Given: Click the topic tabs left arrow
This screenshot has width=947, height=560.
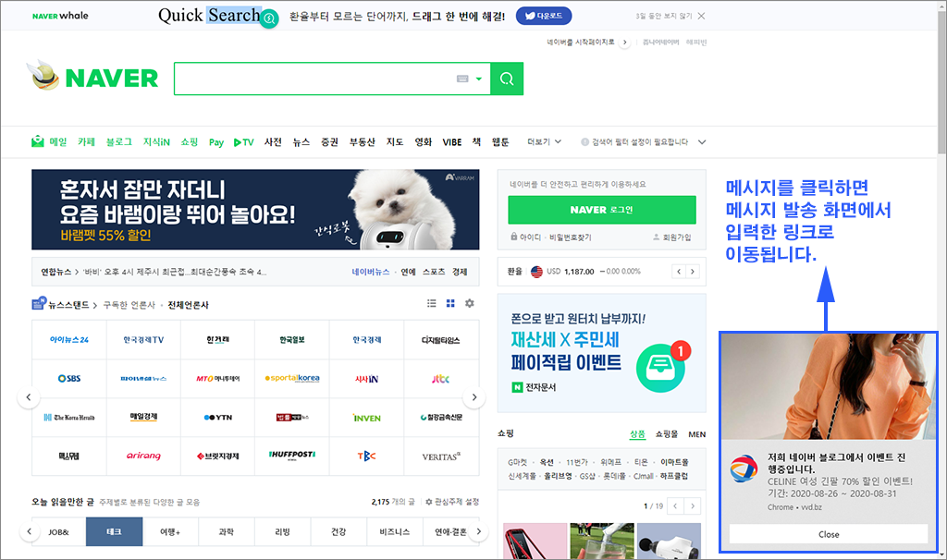Looking at the screenshot, I should coord(29,531).
